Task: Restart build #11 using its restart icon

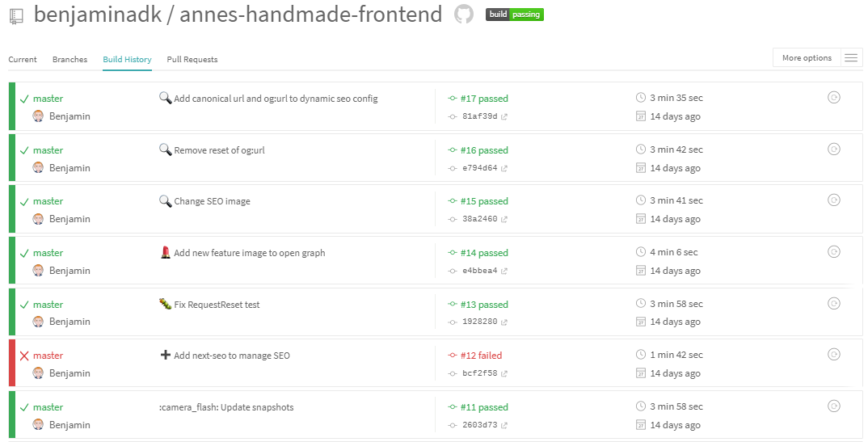Action: click(834, 406)
